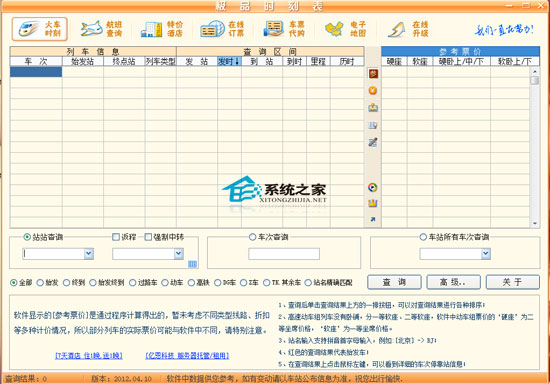550x384 pixels.
Task: Select 车站所有车次查询 radio
Action: pyautogui.click(x=423, y=237)
